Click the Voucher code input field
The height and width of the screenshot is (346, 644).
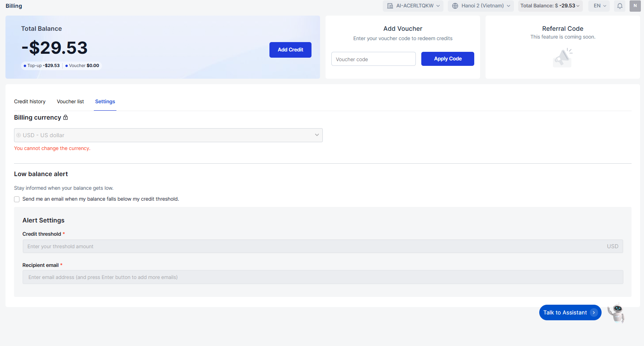coord(373,59)
